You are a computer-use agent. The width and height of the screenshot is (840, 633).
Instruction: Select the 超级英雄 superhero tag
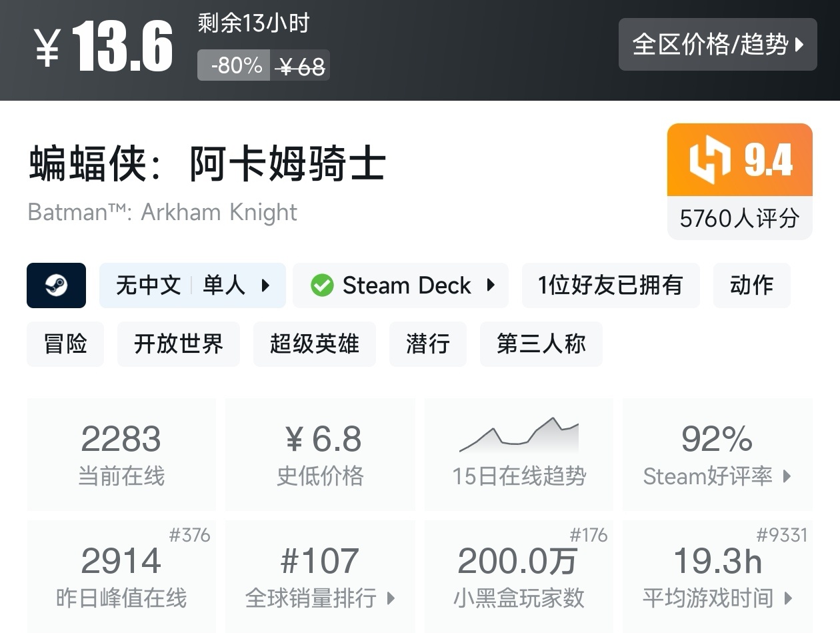(x=314, y=344)
